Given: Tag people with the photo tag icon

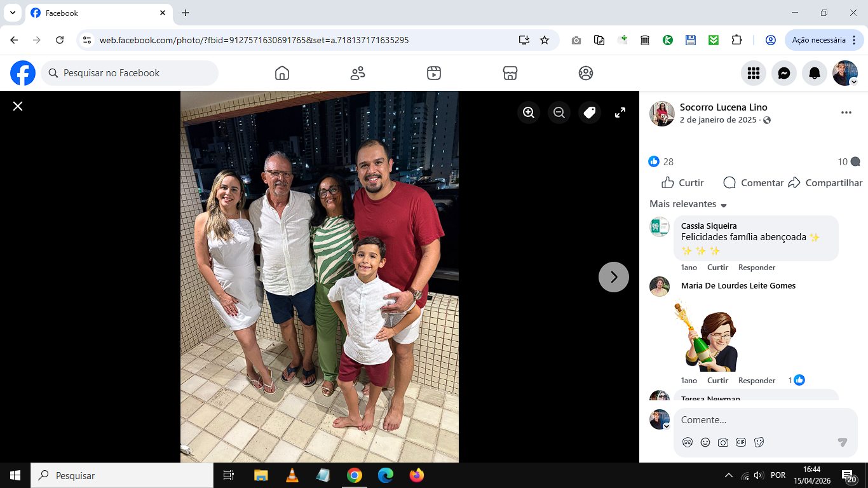Looking at the screenshot, I should pyautogui.click(x=590, y=112).
